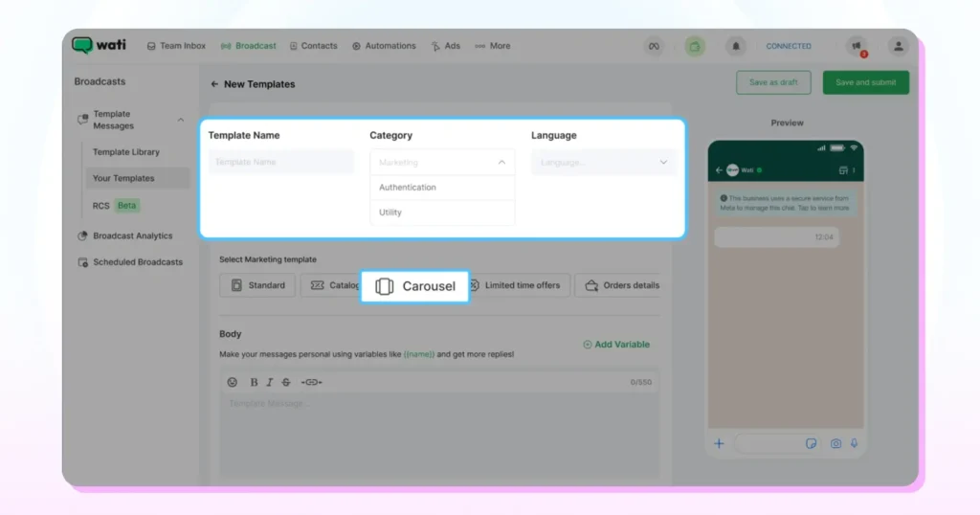The image size is (980, 515).
Task: Insert a link in body editor
Action: click(311, 382)
